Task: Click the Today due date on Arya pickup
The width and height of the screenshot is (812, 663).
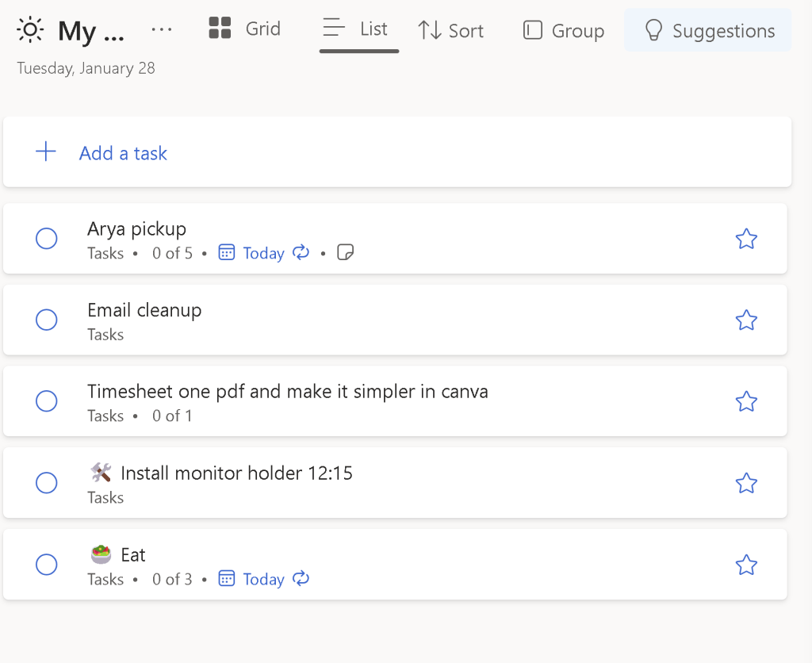Action: (263, 253)
